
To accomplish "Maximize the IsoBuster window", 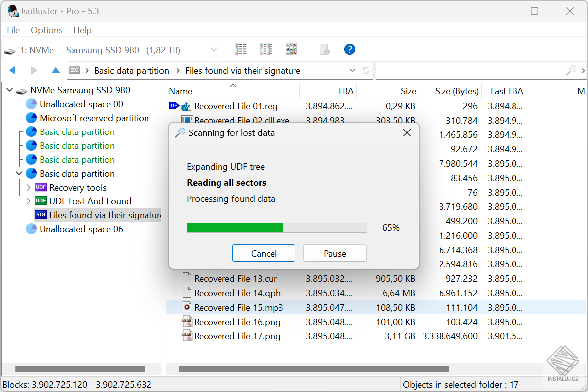I will click(534, 11).
